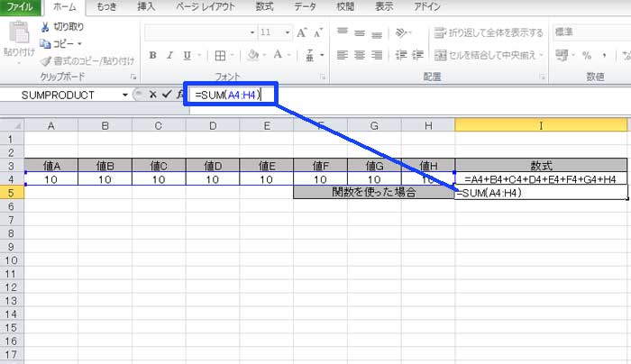Click the phonetic guide (furigana) icon

[x=310, y=55]
